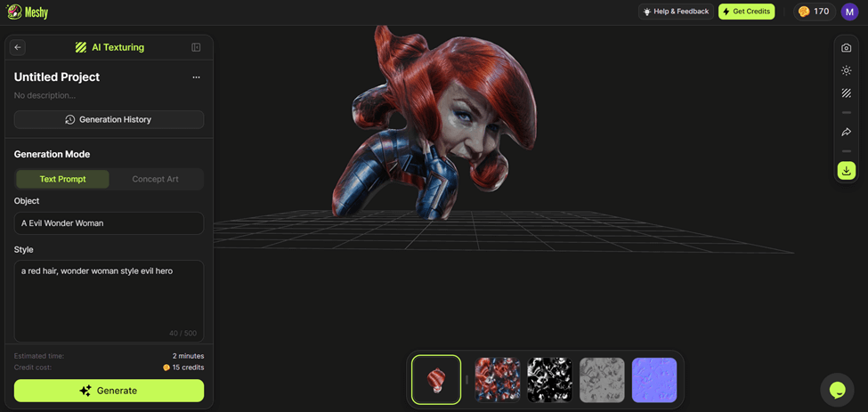This screenshot has width=868, height=412.
Task: Select the purple normal map thumbnail
Action: 653,380
